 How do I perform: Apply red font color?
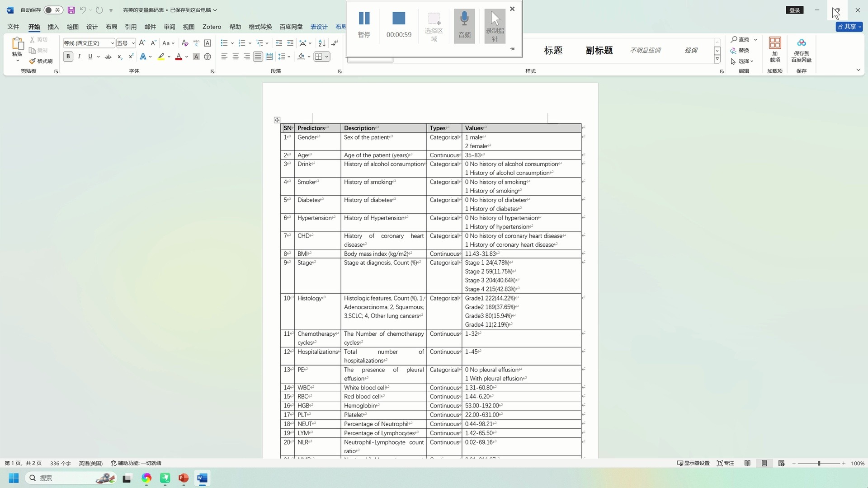[179, 56]
